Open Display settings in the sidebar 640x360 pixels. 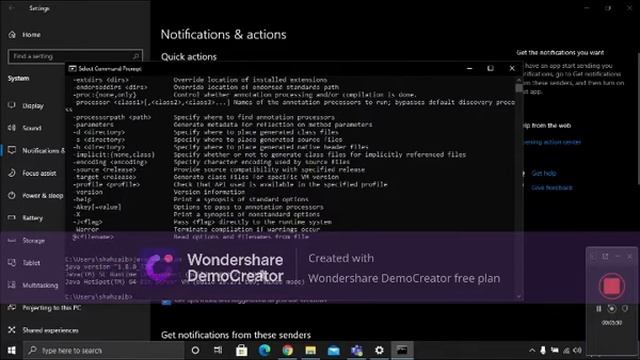click(x=33, y=106)
